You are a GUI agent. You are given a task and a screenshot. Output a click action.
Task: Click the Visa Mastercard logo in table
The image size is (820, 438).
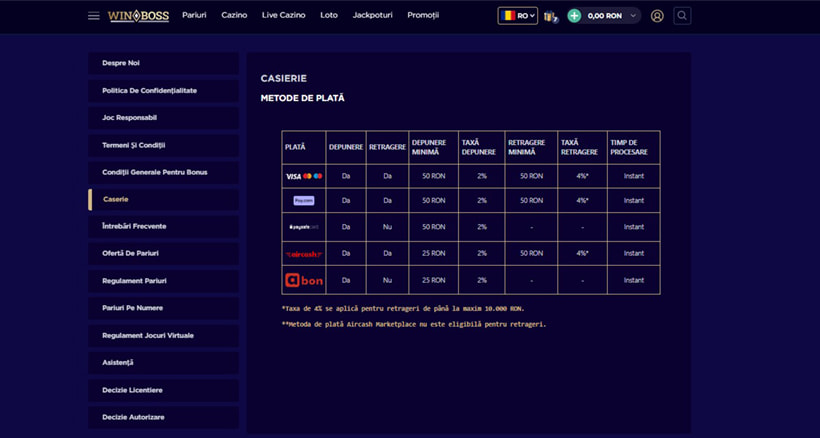coord(304,176)
